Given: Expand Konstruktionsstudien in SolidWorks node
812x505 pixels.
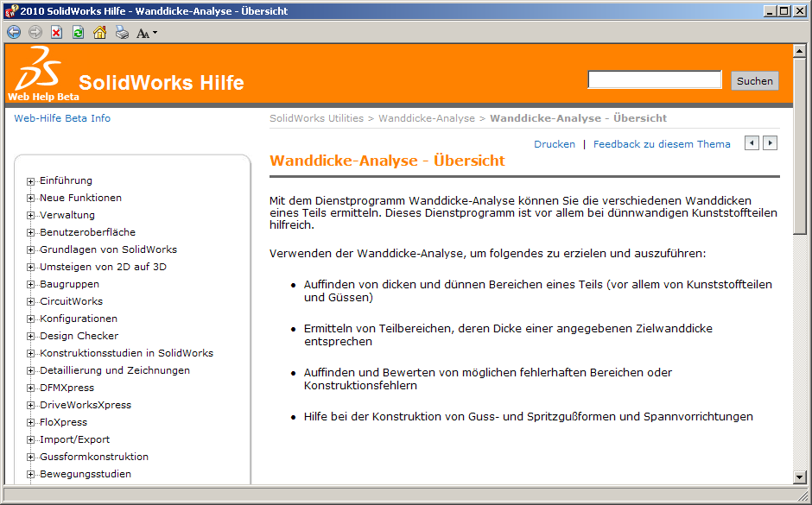Looking at the screenshot, I should [x=30, y=353].
